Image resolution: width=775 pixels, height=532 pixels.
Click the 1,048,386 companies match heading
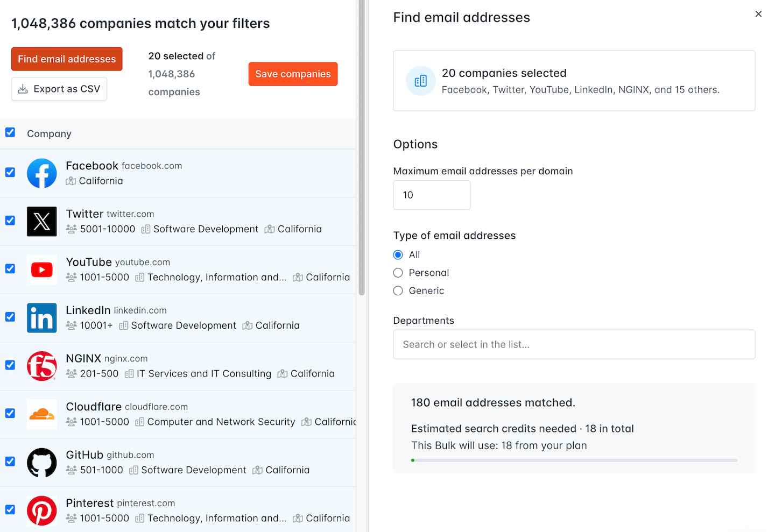pos(140,24)
